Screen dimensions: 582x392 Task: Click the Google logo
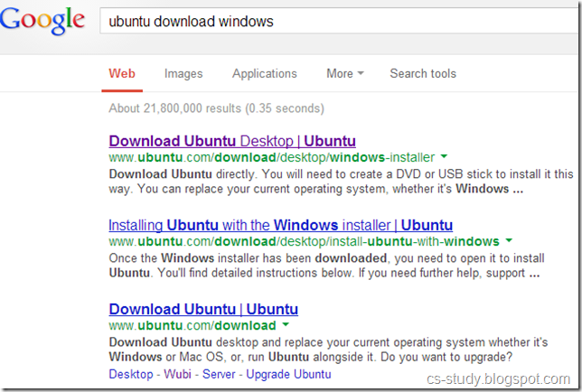(x=42, y=21)
